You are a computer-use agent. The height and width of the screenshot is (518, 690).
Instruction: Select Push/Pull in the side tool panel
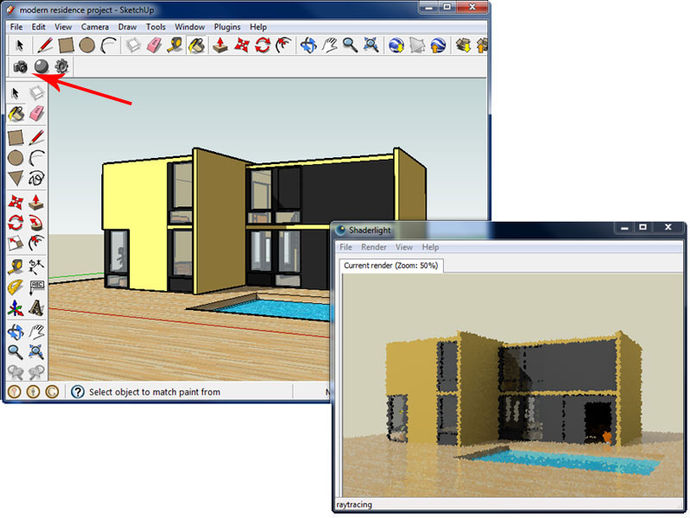coord(37,202)
